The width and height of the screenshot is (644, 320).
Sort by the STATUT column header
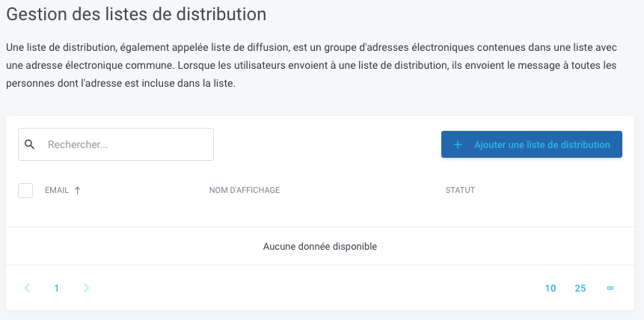460,190
